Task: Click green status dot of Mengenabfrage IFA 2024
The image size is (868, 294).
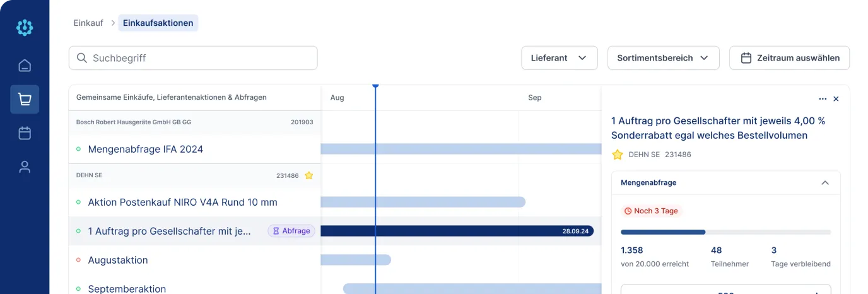Action: (78, 150)
